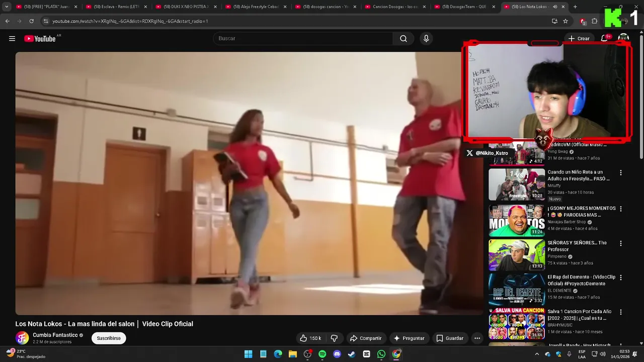Click the Crear button
This screenshot has height=362, width=644.
[579, 39]
